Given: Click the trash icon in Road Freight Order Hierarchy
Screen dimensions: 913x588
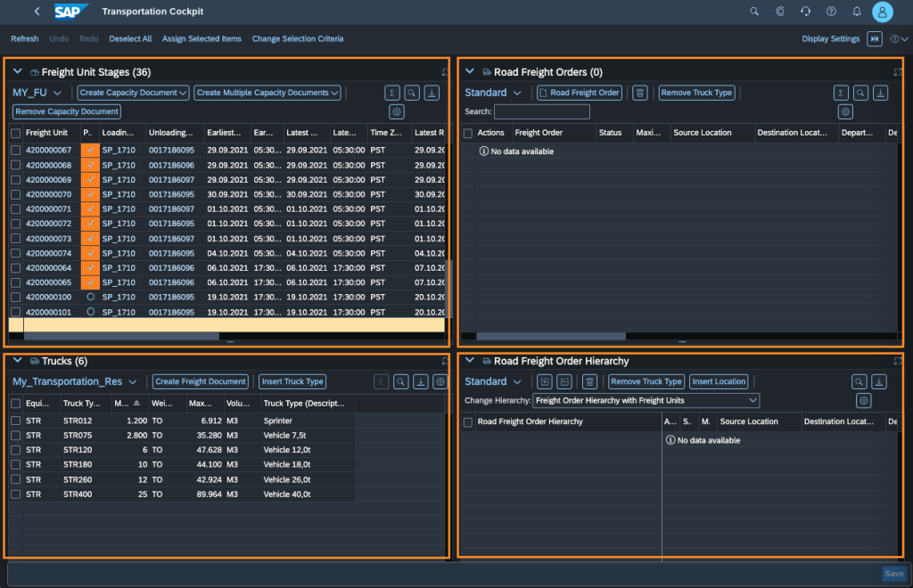Looking at the screenshot, I should (590, 381).
